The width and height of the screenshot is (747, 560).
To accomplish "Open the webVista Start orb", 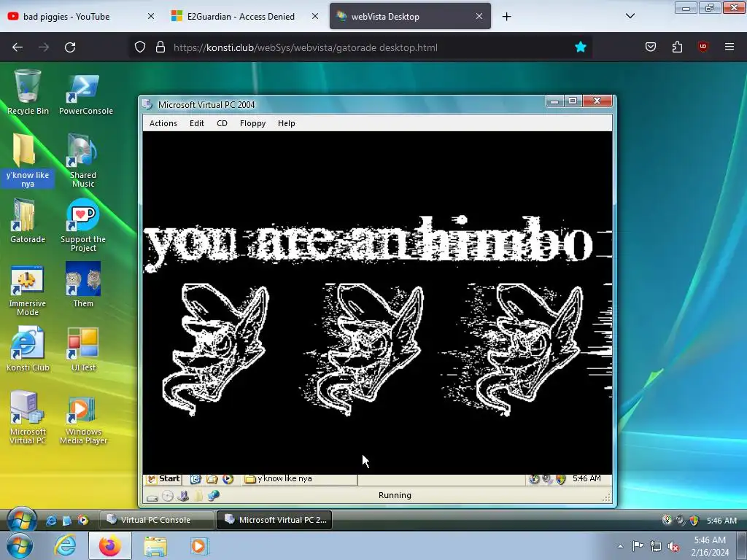I will (21, 519).
